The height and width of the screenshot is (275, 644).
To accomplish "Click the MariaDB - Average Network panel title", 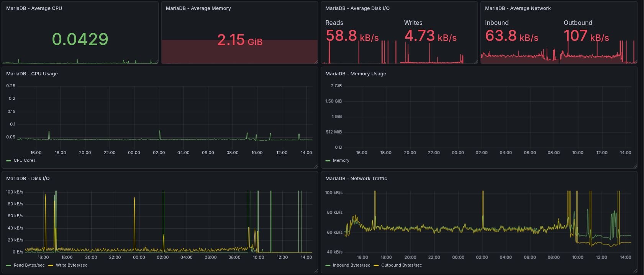I will [x=518, y=8].
